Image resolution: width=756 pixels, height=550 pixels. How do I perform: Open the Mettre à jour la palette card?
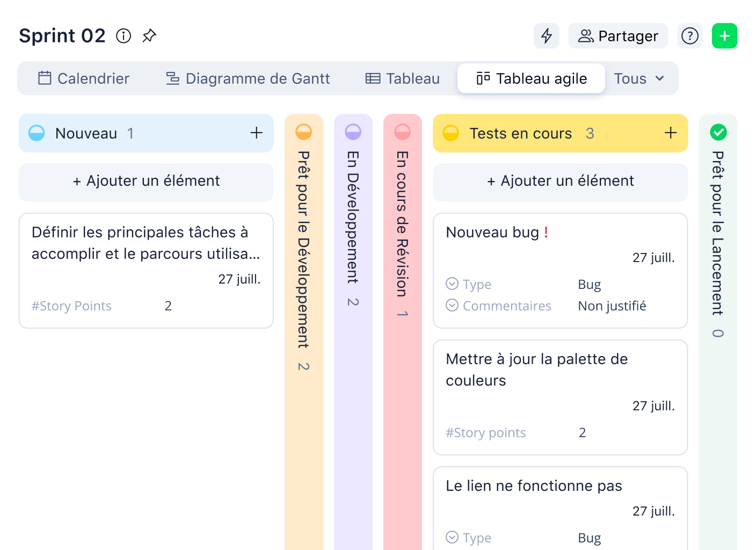pyautogui.click(x=560, y=397)
